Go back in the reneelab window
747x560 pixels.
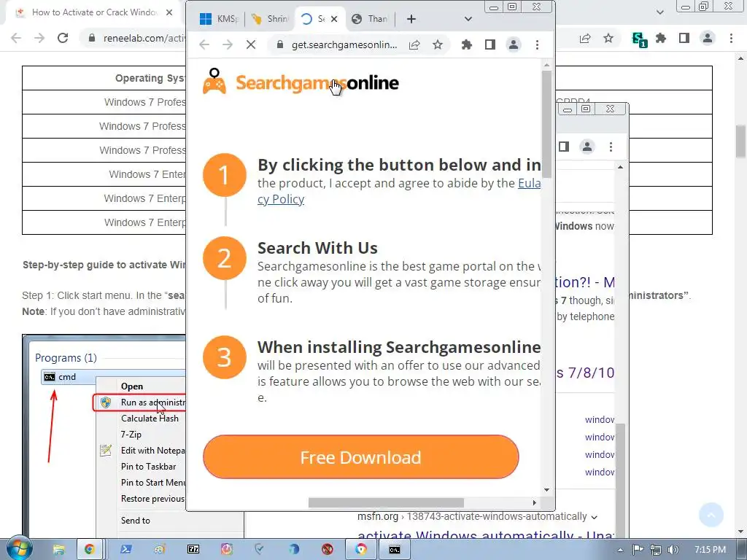coord(16,38)
